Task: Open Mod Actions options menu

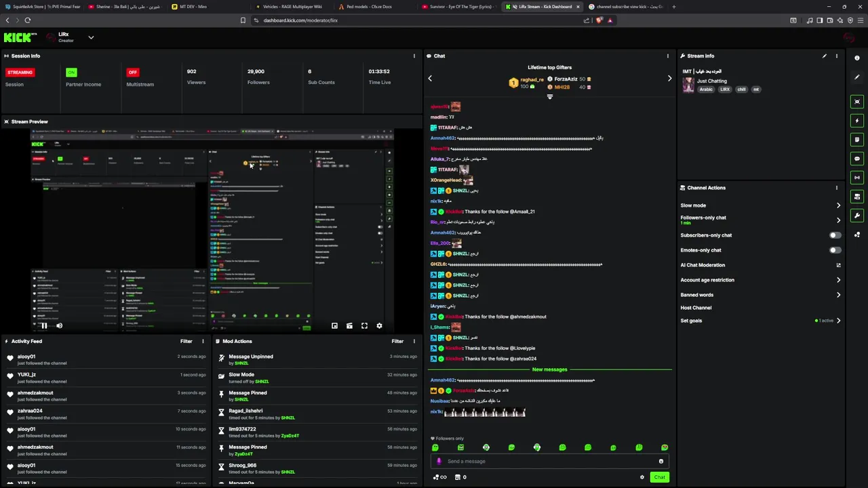Action: pyautogui.click(x=414, y=342)
